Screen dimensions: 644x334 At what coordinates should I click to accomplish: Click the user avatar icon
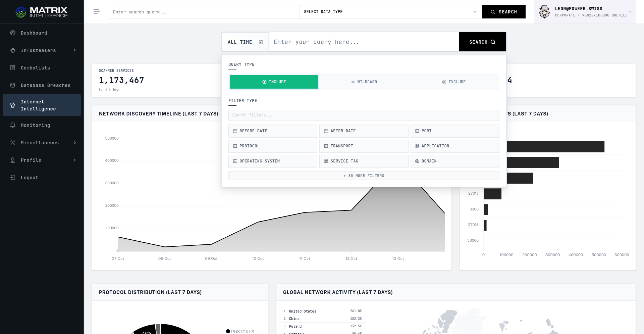point(544,12)
